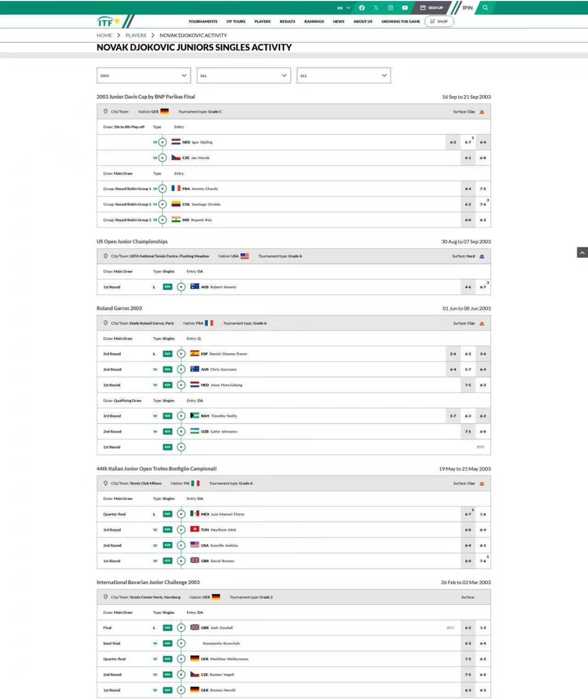Click the search magnifier icon
The width and height of the screenshot is (588, 700).
(x=485, y=8)
